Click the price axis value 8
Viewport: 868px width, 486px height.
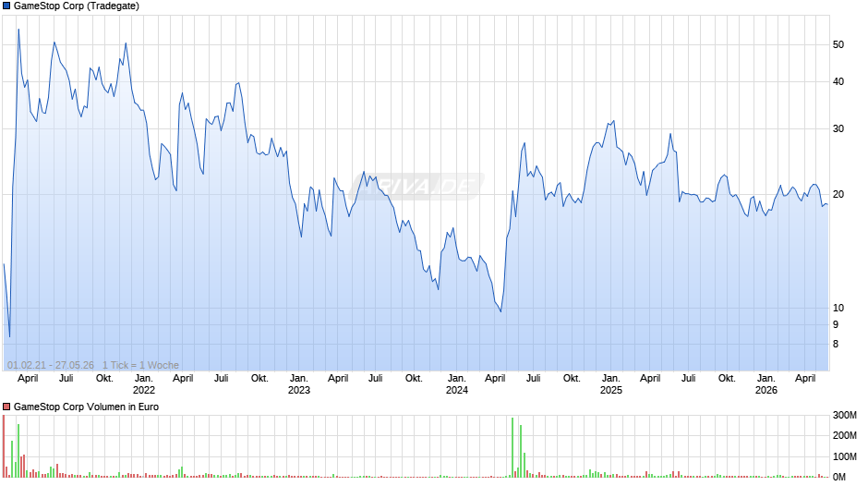pos(836,344)
